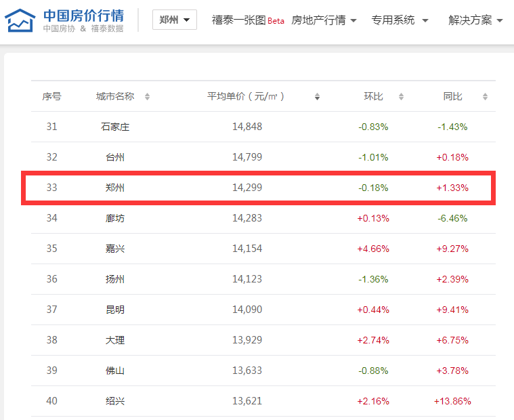The height and width of the screenshot is (420, 514).
Task: Sort by 环比 column arrows
Action: [x=401, y=96]
